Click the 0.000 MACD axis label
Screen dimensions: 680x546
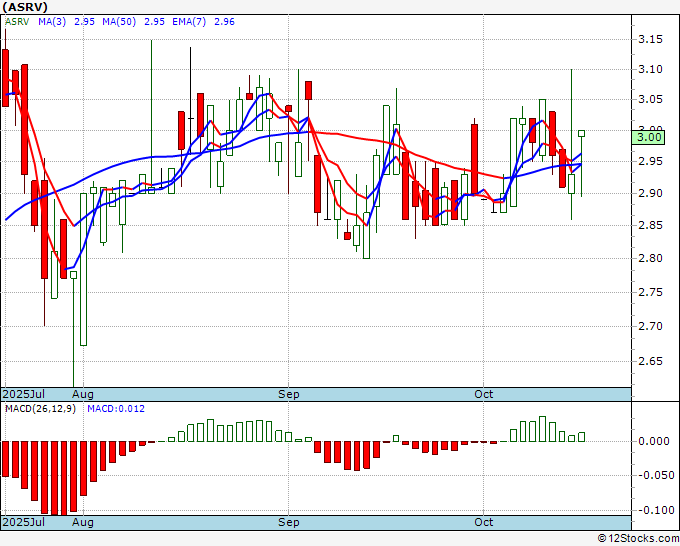(x=654, y=441)
